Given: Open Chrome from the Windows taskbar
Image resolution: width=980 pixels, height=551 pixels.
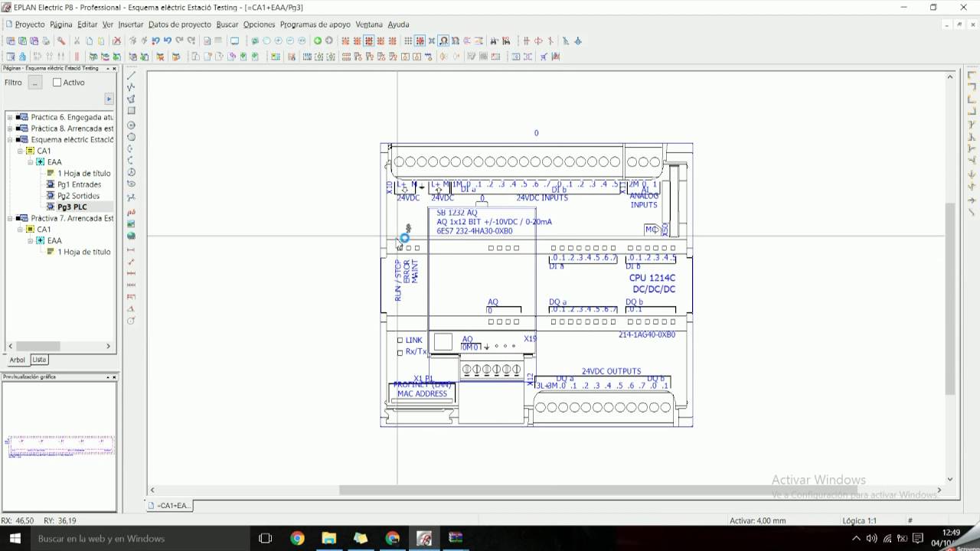Looking at the screenshot, I should (x=297, y=539).
